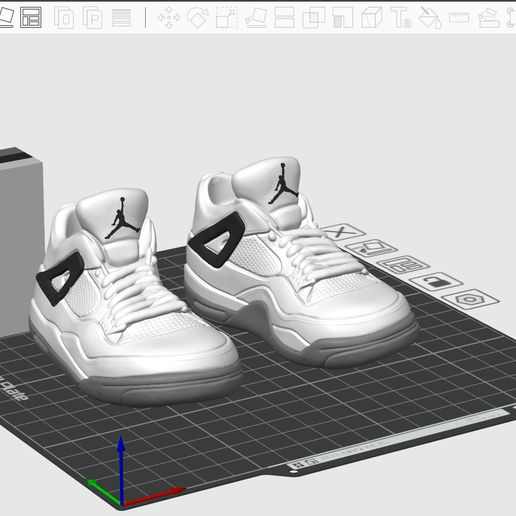Click the plate's auto orient icon
This screenshot has width=516, height=516.
371,248
